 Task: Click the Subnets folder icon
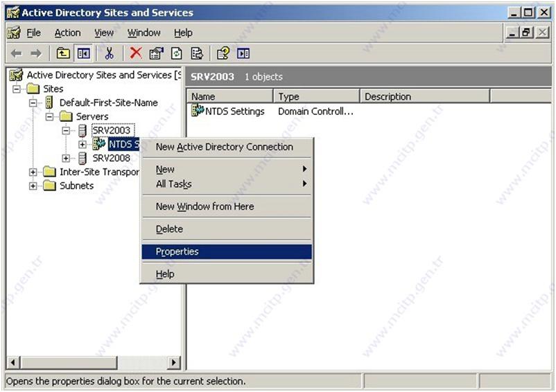click(x=49, y=185)
